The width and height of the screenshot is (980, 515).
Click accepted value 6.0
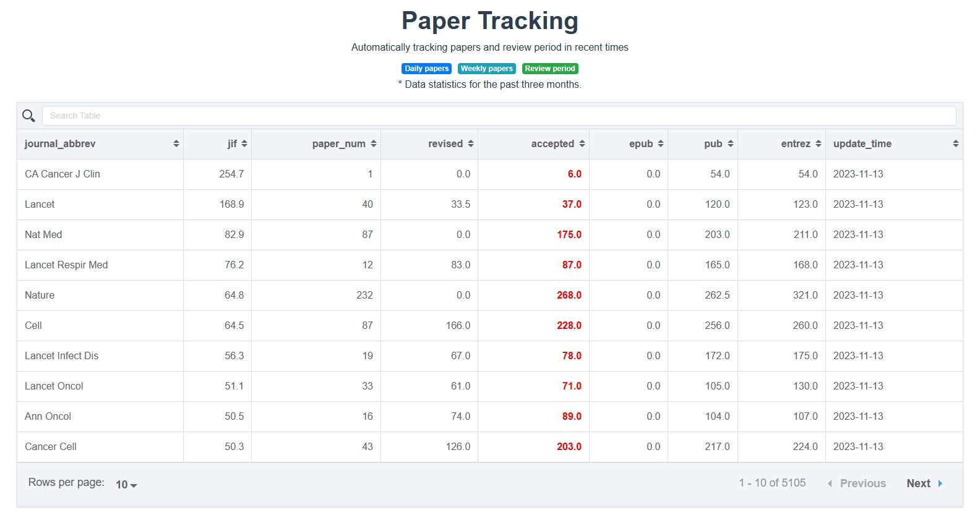[x=575, y=174]
